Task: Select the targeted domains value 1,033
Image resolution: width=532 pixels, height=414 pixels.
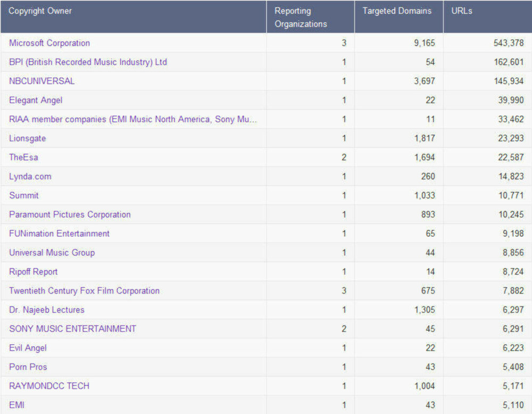Action: (x=425, y=195)
